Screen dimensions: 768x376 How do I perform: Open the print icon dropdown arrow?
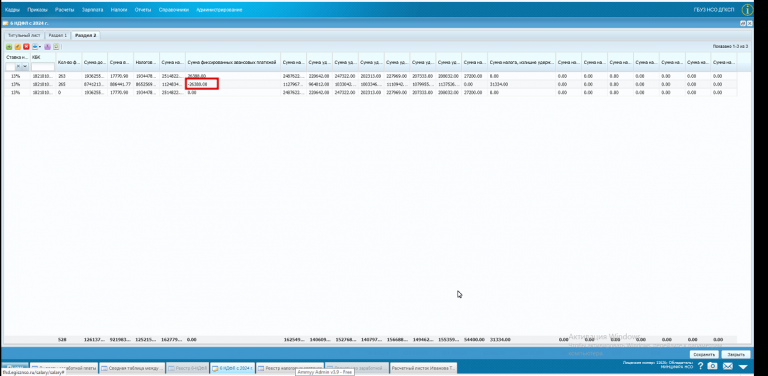point(40,47)
